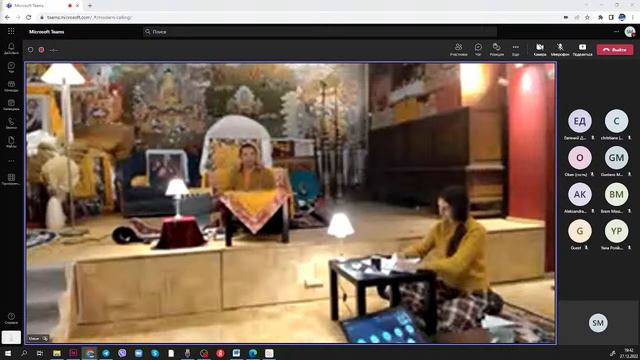
Task: Reload the Chrome page
Action: tap(29, 18)
